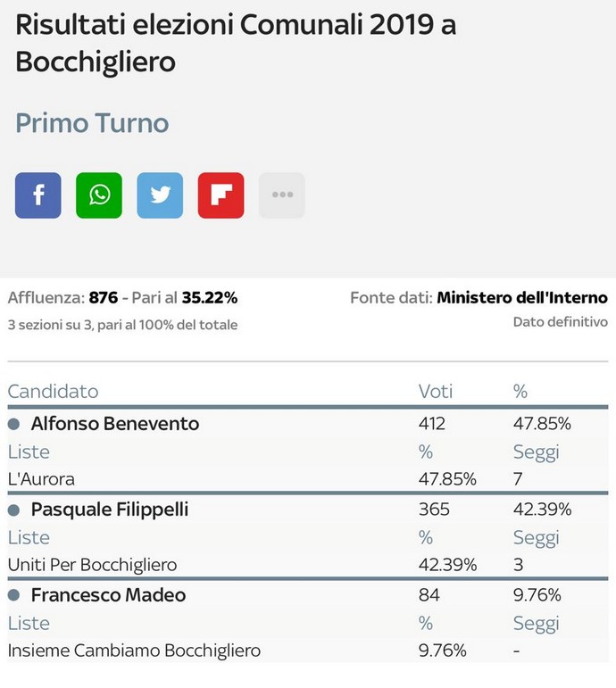Open more sharing options (three dots)
Image resolution: width=616 pixels, height=688 pixels.
pos(282,195)
